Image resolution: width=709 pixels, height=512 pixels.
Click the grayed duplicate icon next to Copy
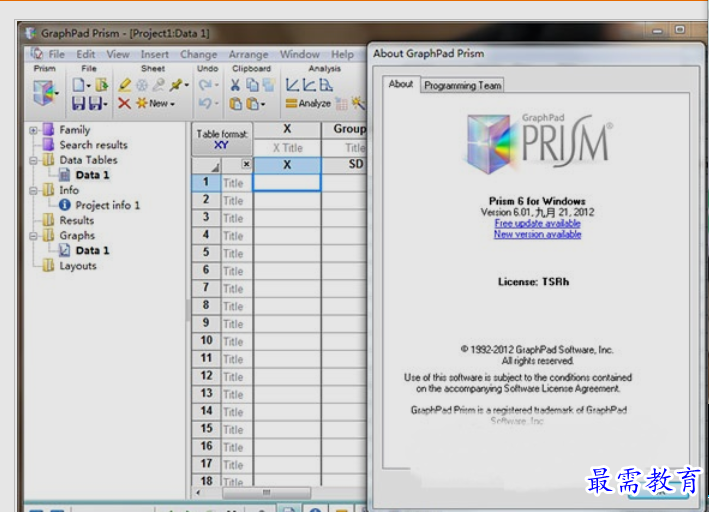coord(269,85)
